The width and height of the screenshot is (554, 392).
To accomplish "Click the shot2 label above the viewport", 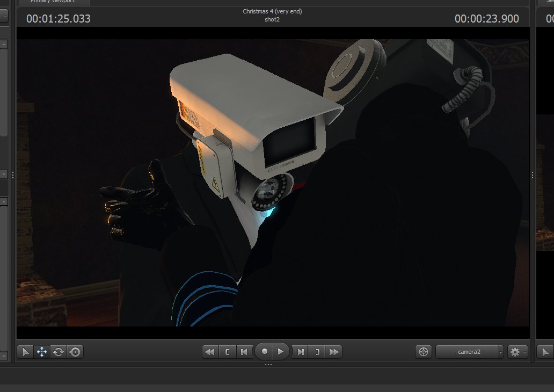I will click(272, 19).
